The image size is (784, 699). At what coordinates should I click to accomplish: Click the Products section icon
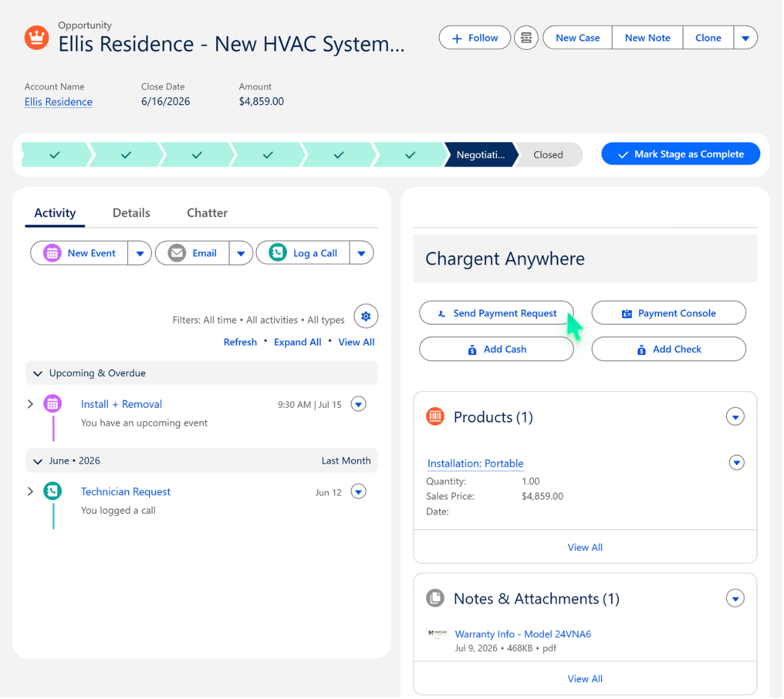coord(435,416)
